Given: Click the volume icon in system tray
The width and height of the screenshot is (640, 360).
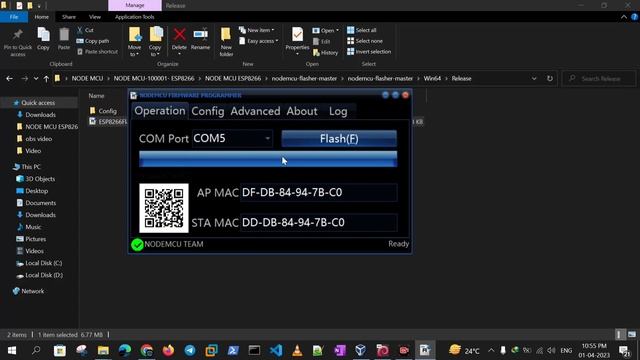Looking at the screenshot, I should (551, 351).
